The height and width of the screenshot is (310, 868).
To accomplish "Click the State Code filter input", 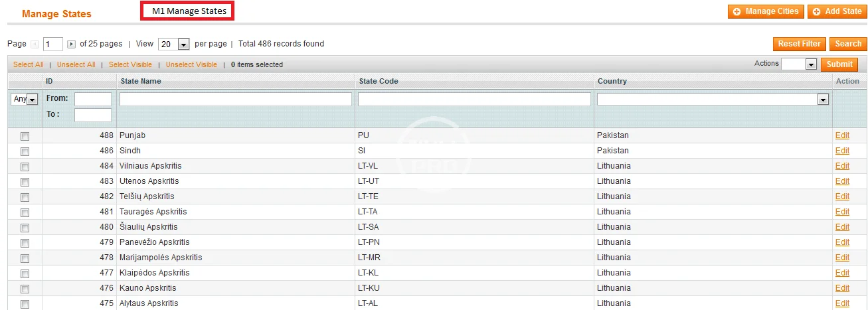I will 474,99.
